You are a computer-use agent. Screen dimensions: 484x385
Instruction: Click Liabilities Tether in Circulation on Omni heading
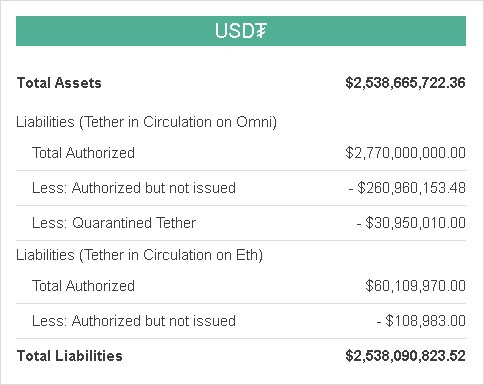(146, 122)
